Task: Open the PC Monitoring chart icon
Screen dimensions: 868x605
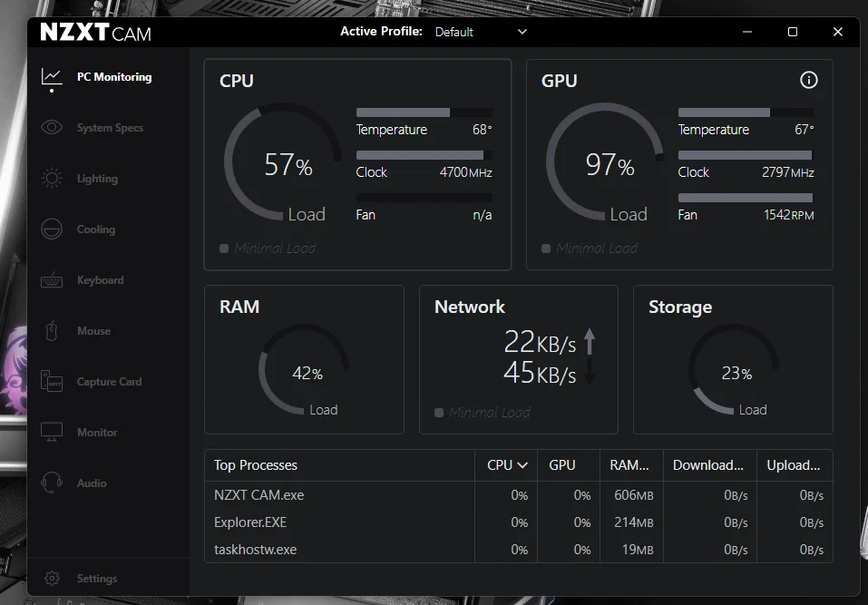Action: [x=52, y=77]
